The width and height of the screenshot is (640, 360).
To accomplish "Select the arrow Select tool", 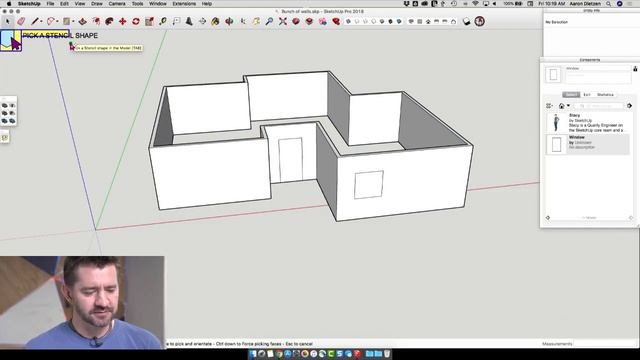I will 7,21.
